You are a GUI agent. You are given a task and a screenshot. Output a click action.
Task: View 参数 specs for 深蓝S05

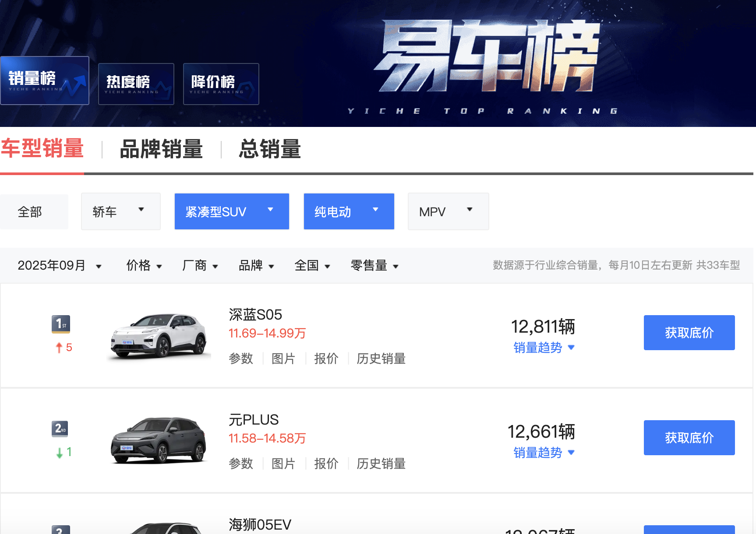pyautogui.click(x=240, y=358)
